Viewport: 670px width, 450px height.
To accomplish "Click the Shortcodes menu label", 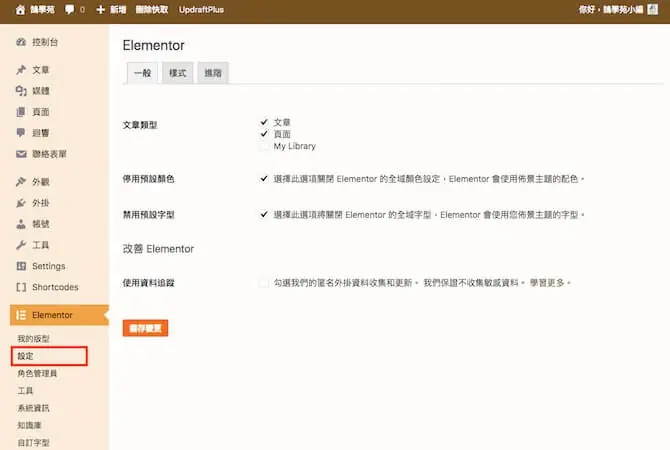I will click(55, 287).
